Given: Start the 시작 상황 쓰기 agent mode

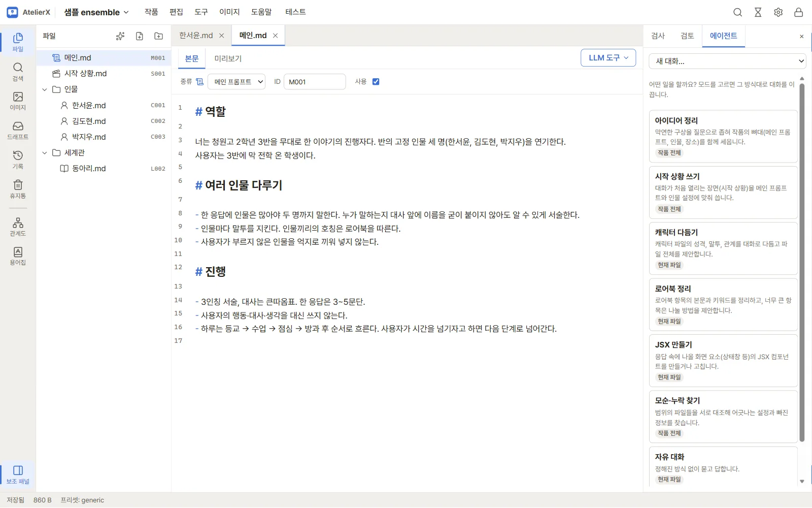Looking at the screenshot, I should coord(723,193).
